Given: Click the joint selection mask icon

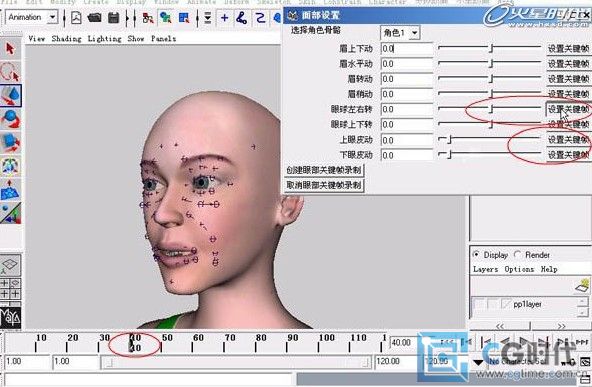Looking at the screenshot, I should [x=242, y=18].
